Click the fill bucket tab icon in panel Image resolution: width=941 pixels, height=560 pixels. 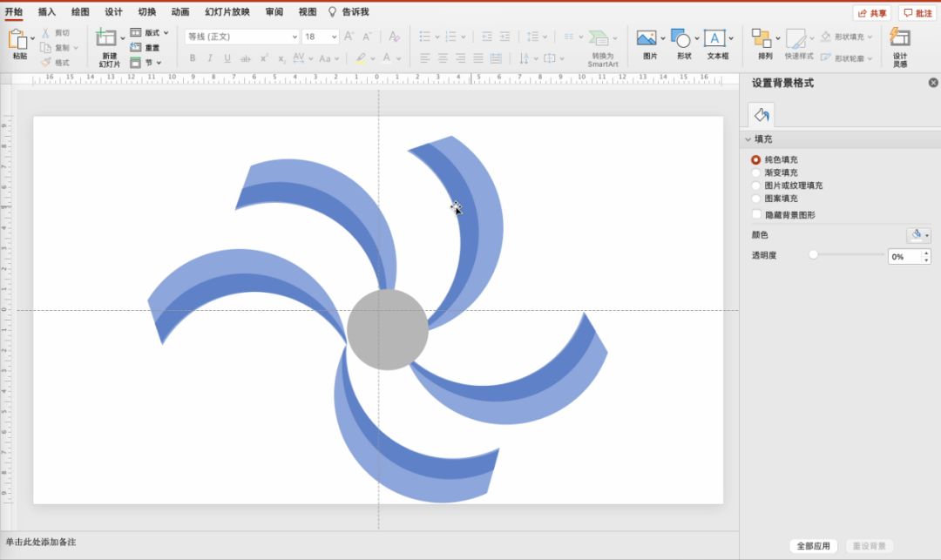[x=761, y=114]
